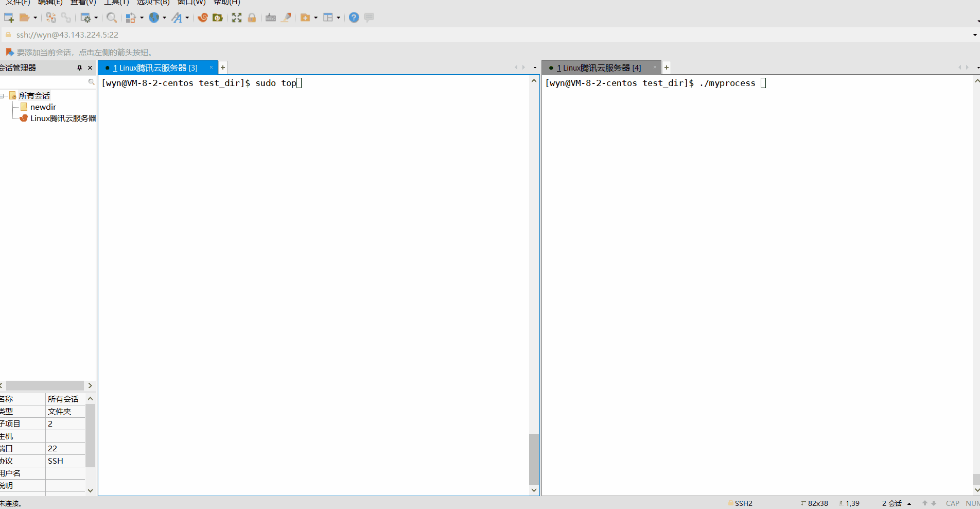Image resolution: width=980 pixels, height=509 pixels.
Task: Add new tab in left pane
Action: [x=223, y=67]
